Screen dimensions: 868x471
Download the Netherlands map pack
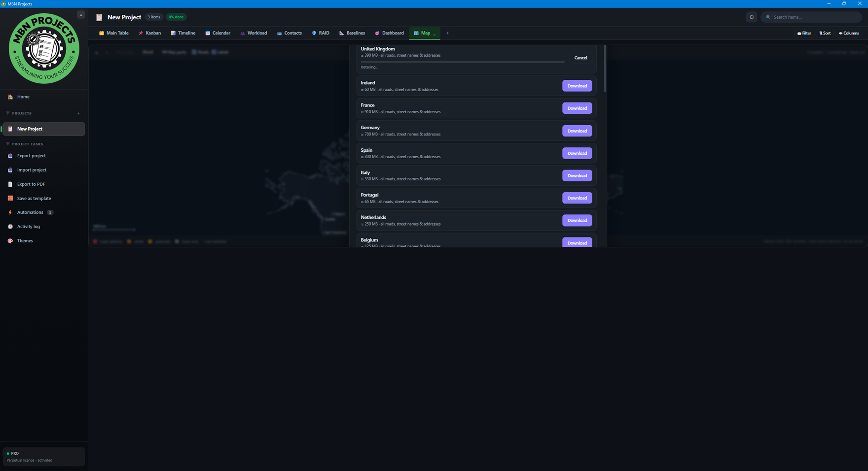(x=577, y=220)
